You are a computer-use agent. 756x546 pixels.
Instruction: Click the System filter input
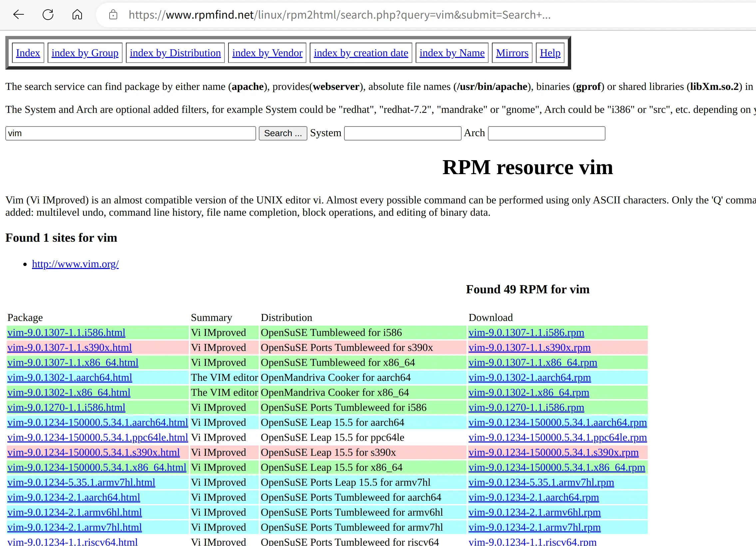tap(403, 133)
